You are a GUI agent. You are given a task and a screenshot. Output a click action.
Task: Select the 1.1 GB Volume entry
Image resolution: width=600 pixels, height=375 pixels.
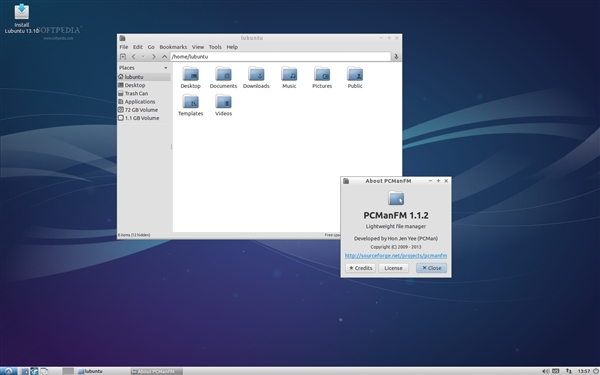coord(144,118)
